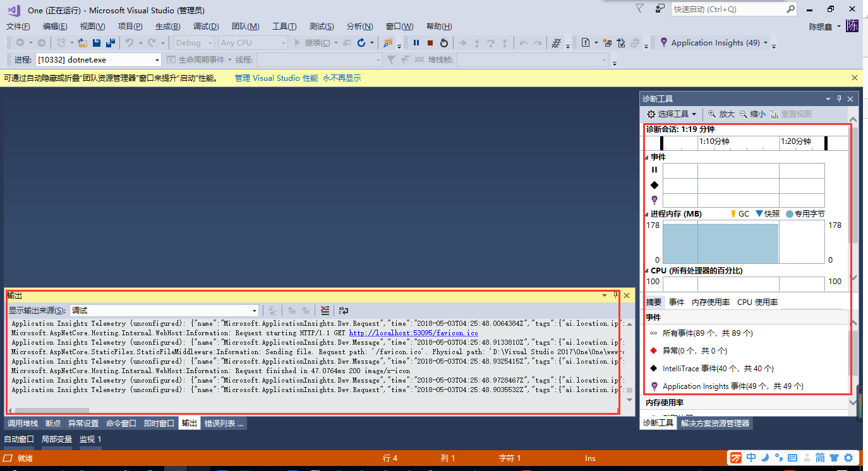The width and height of the screenshot is (868, 471).
Task: Click the user avatar 陈 tile
Action: point(853,26)
